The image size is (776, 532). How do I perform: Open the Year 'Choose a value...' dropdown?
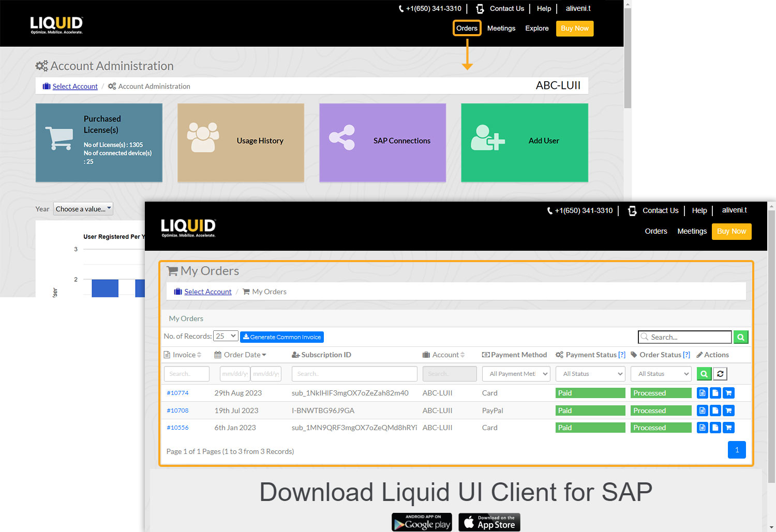click(83, 209)
